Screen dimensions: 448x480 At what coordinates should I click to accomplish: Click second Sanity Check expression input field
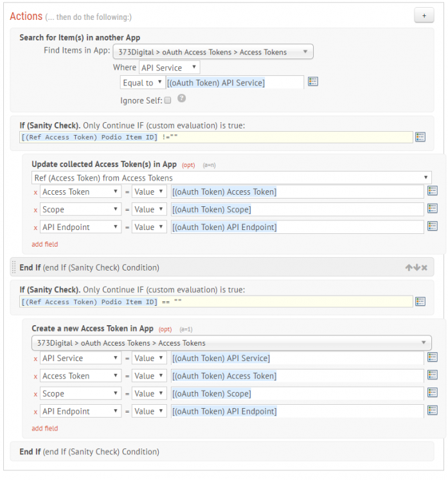216,301
